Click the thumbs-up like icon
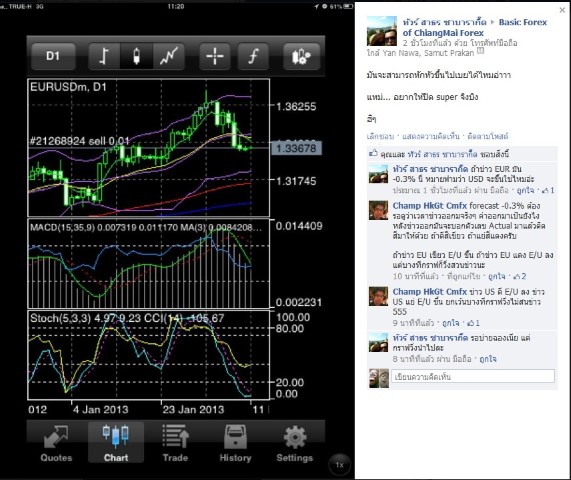Screen dimensions: 571x480 coord(373,154)
